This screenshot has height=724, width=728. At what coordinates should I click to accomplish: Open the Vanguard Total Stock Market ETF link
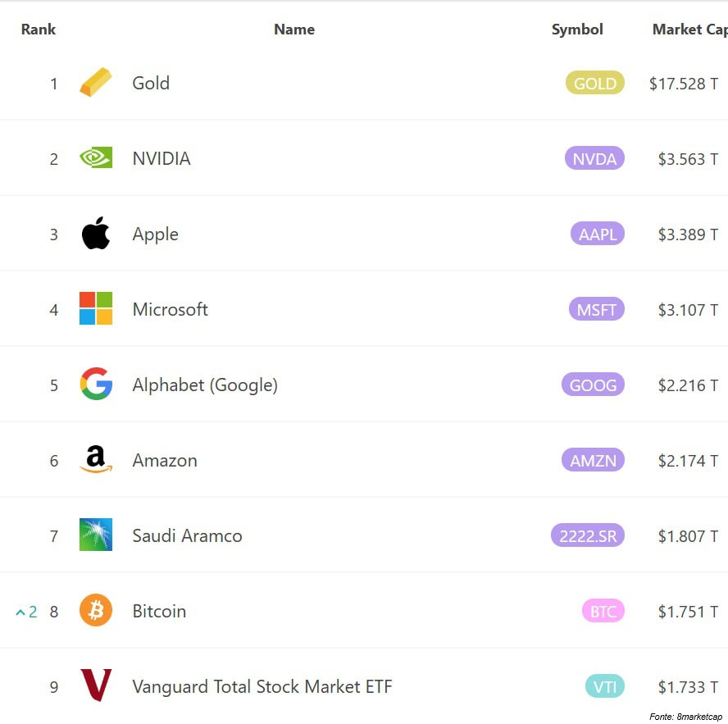[x=262, y=686]
